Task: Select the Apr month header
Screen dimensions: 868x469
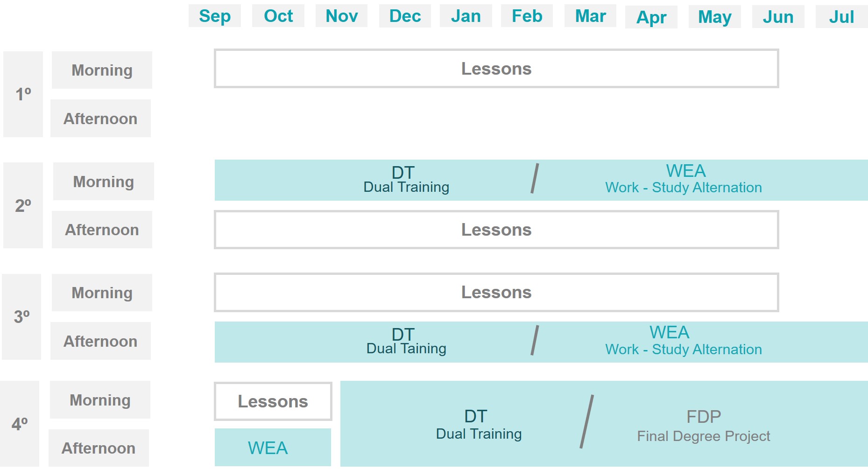Action: (x=651, y=17)
